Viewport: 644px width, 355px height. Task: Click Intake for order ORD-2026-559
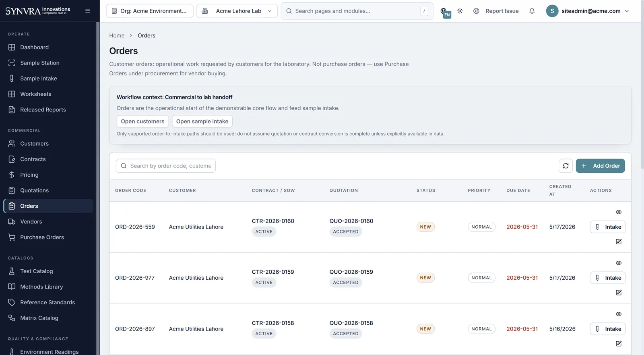[608, 227]
